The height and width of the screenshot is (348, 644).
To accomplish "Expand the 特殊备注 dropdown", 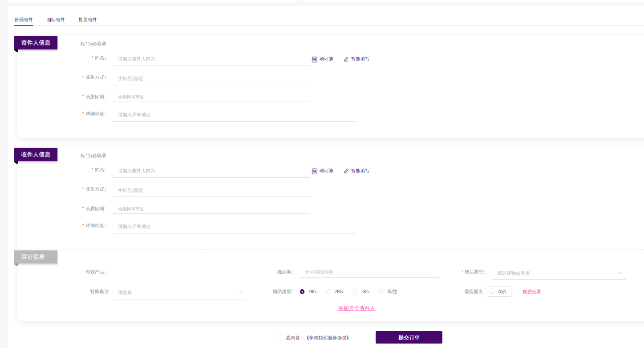I will coord(179,292).
